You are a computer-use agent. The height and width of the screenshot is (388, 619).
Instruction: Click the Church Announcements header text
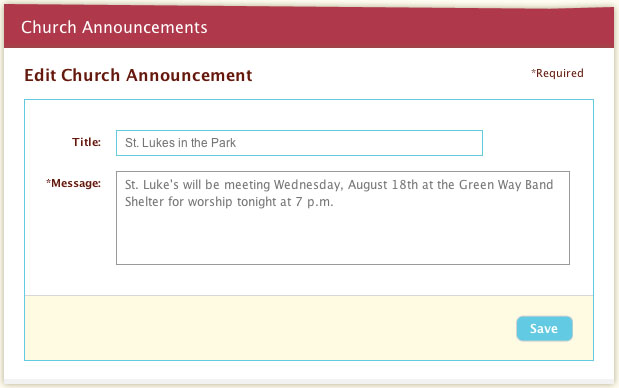pyautogui.click(x=114, y=27)
